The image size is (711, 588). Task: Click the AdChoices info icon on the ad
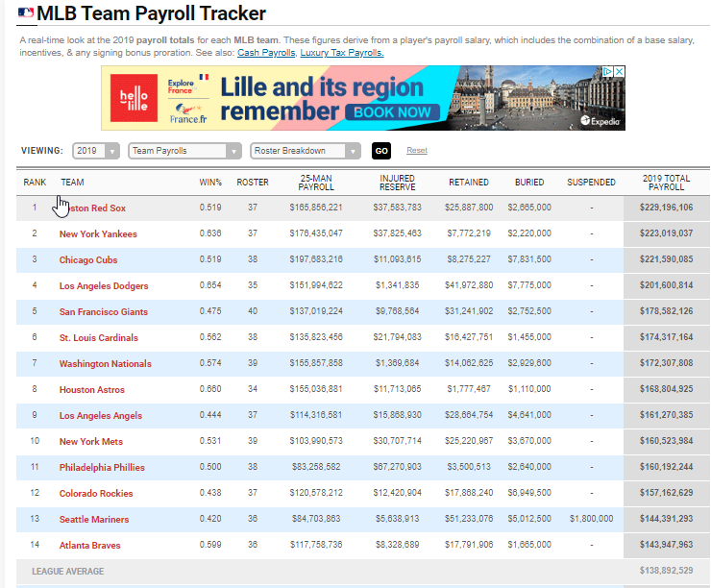pos(607,72)
